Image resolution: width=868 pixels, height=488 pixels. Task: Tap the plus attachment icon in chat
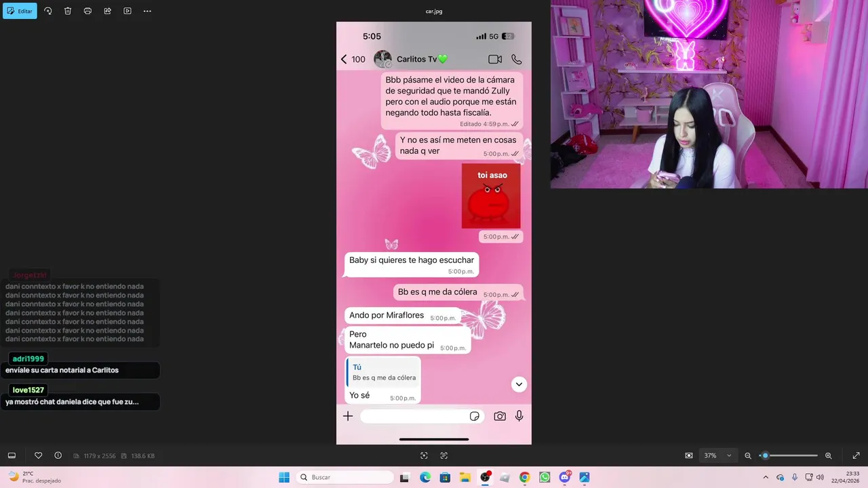pos(348,416)
